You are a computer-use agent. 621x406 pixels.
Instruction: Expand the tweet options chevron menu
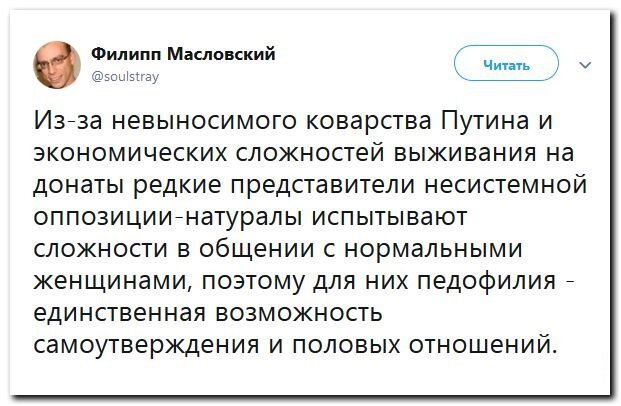(585, 65)
